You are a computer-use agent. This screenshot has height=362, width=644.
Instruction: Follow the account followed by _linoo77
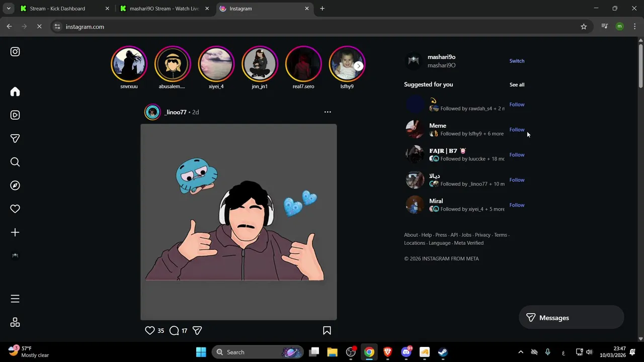[x=517, y=180]
